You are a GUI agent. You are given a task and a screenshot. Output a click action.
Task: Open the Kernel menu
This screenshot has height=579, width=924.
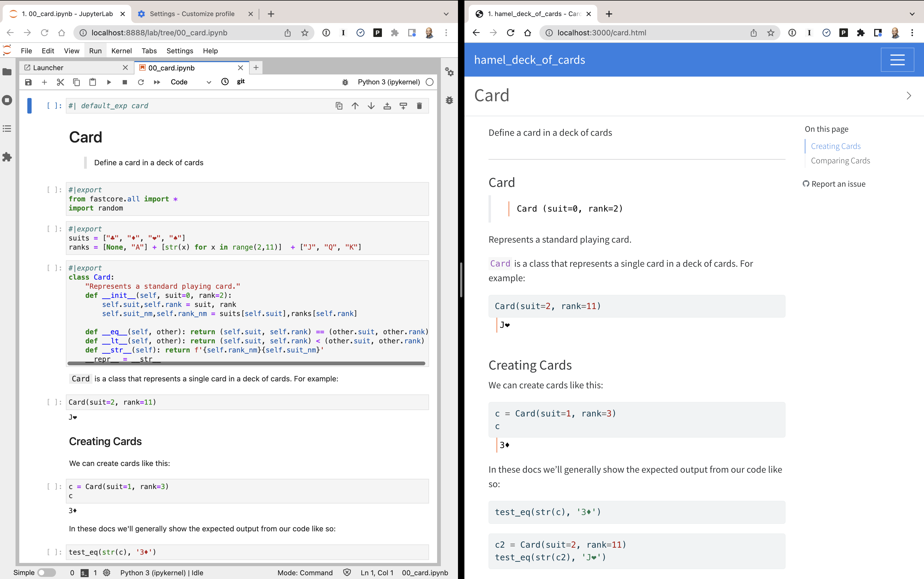(x=121, y=51)
